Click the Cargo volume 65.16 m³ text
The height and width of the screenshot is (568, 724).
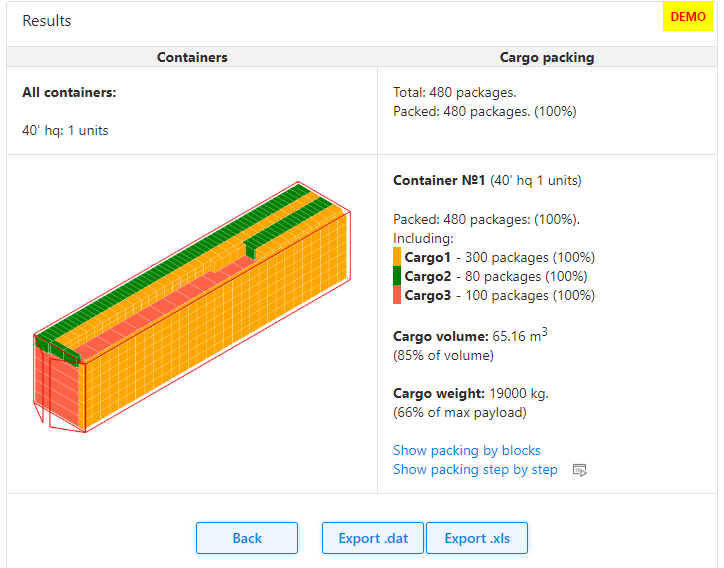[470, 336]
